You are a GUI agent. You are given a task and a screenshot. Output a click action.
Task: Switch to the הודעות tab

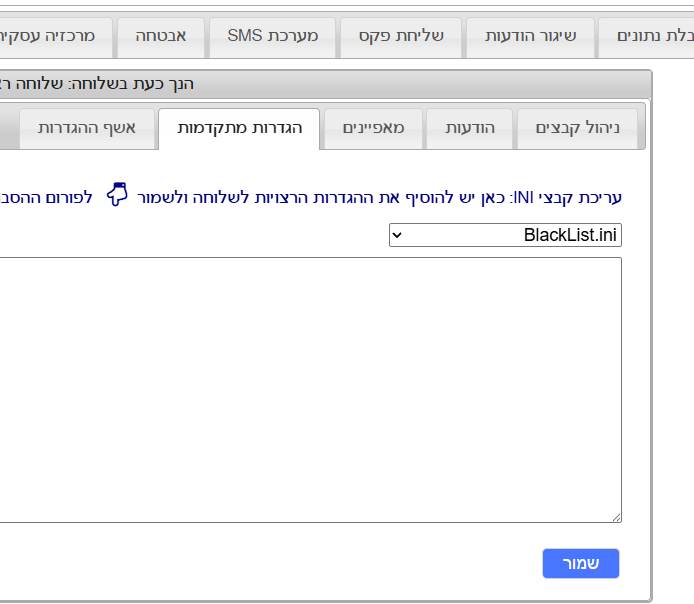click(469, 128)
